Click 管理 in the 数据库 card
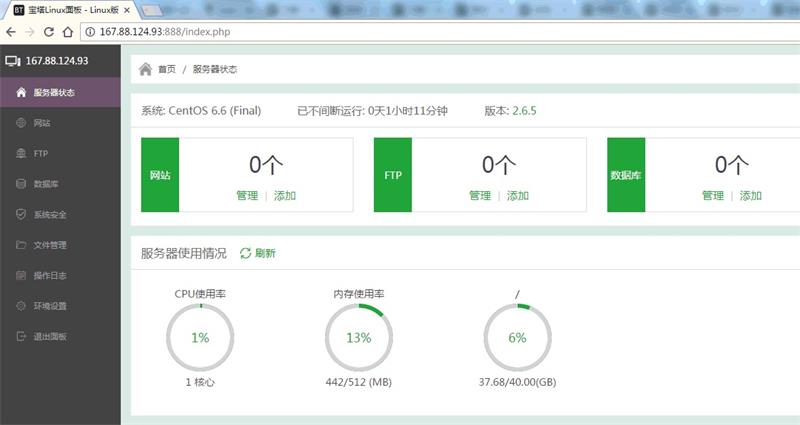Viewport: 800px width, 425px height. click(x=713, y=195)
